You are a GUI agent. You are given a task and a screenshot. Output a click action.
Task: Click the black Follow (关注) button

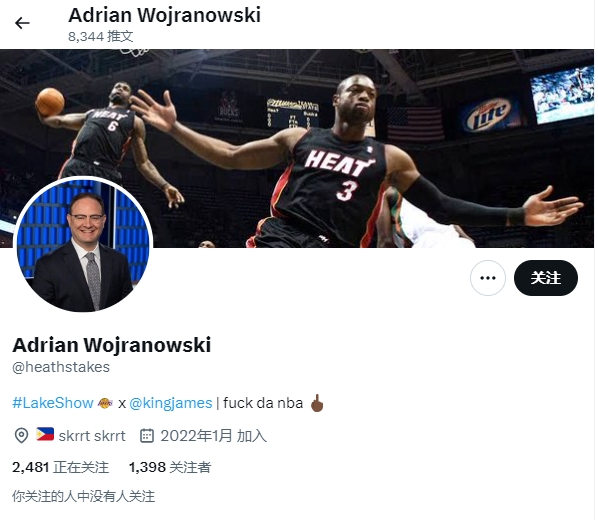[x=546, y=278]
